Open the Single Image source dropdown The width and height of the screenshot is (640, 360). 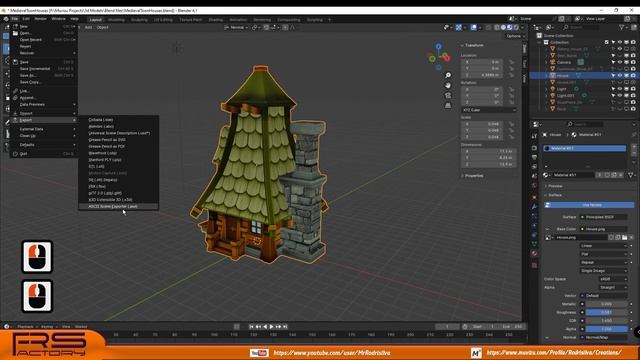click(x=603, y=271)
